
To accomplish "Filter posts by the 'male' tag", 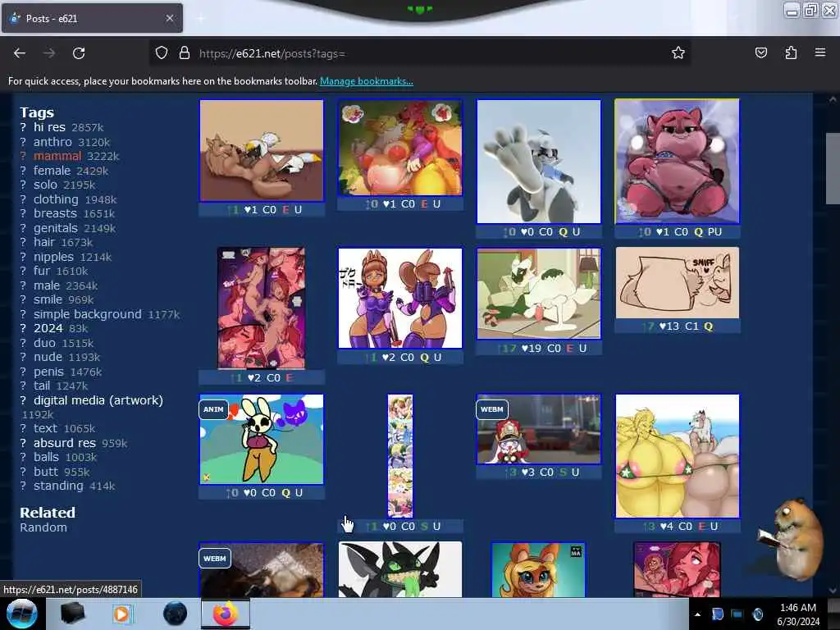I will coord(47,285).
